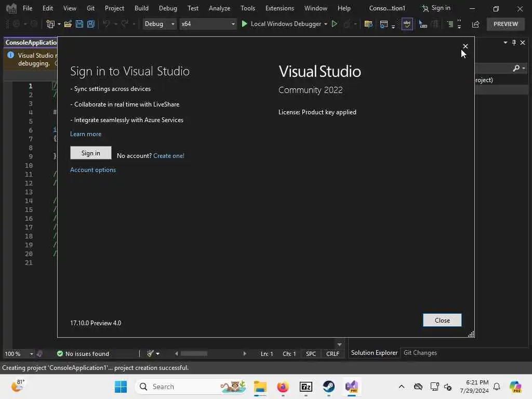The width and height of the screenshot is (532, 399).
Task: Toggle the abc spell checker icon
Action: tap(407, 24)
